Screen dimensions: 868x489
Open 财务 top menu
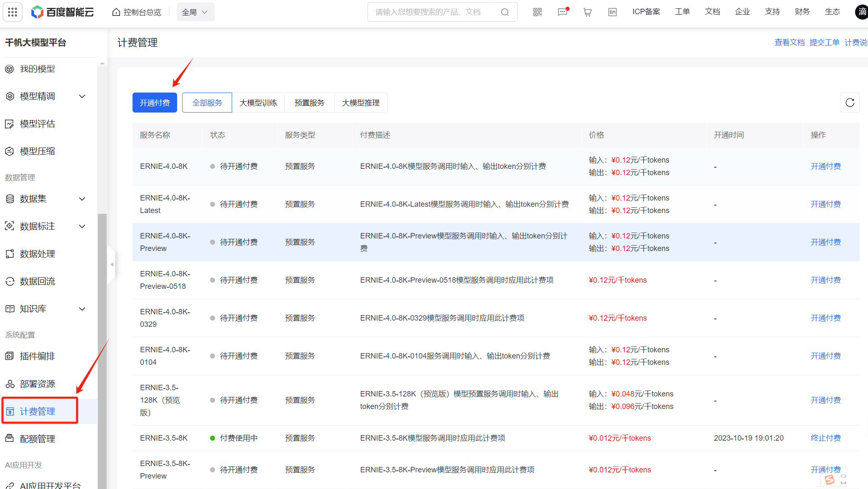[803, 12]
